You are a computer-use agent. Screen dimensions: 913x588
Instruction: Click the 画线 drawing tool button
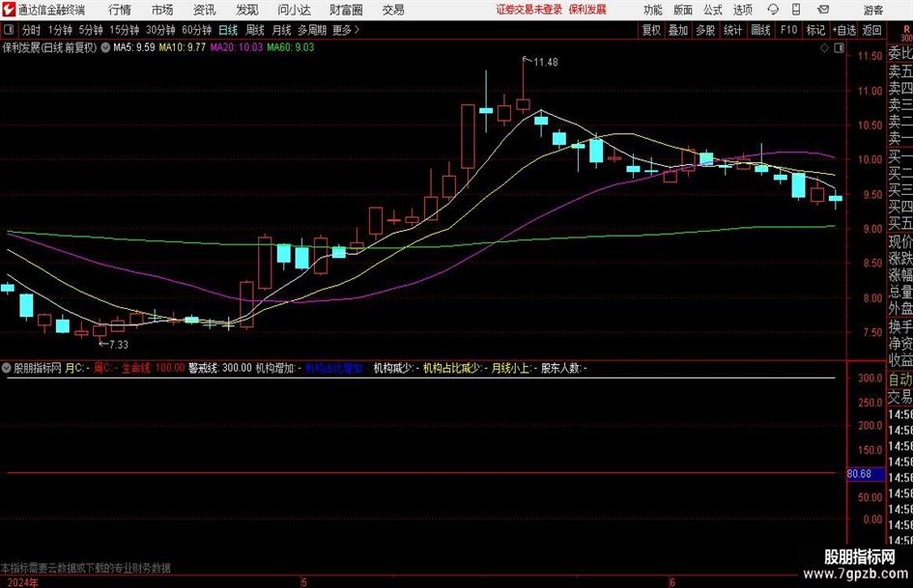(x=761, y=30)
